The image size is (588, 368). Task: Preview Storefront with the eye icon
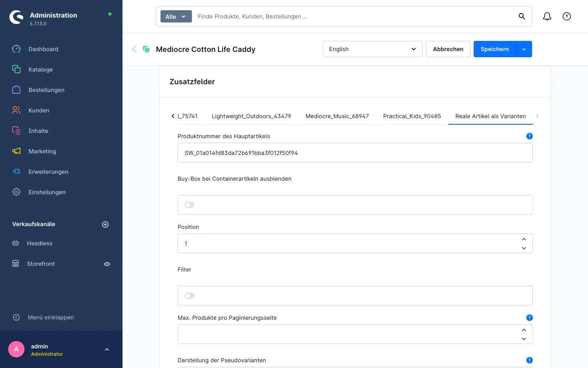tap(107, 264)
